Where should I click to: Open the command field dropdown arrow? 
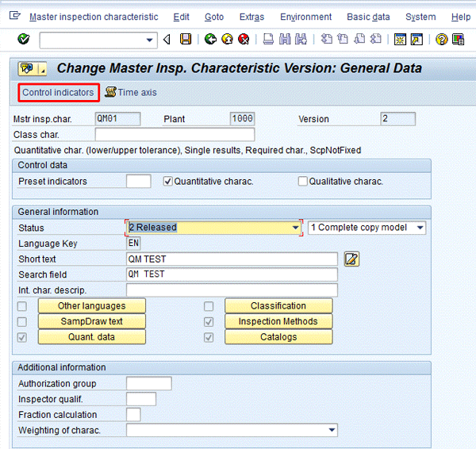click(149, 40)
